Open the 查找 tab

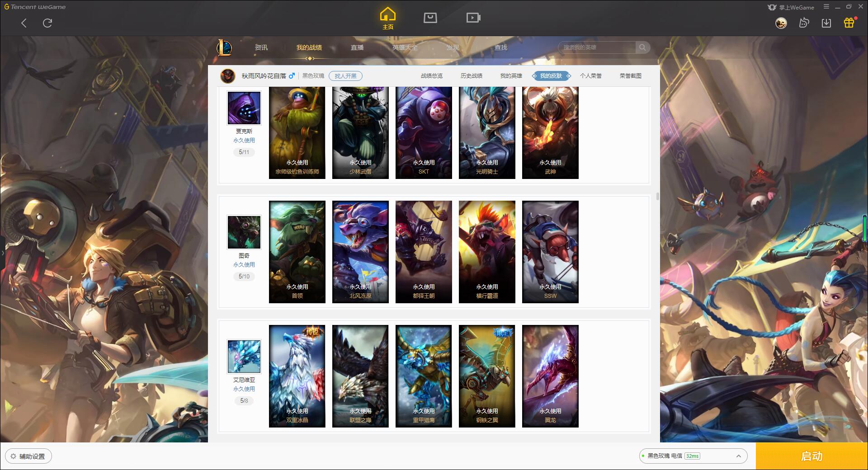click(501, 47)
